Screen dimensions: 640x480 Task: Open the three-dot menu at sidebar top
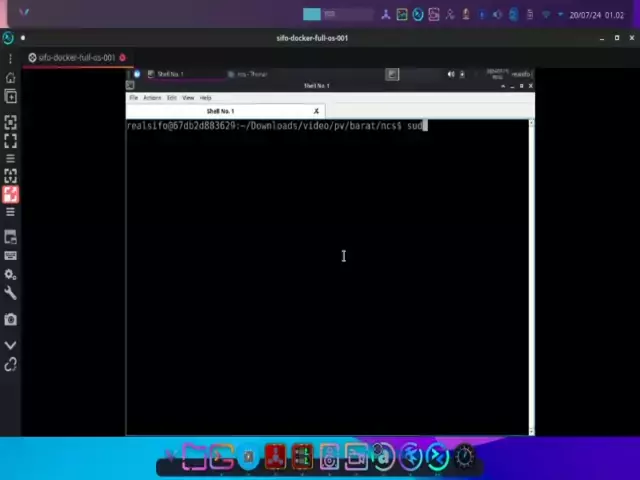pos(10,58)
